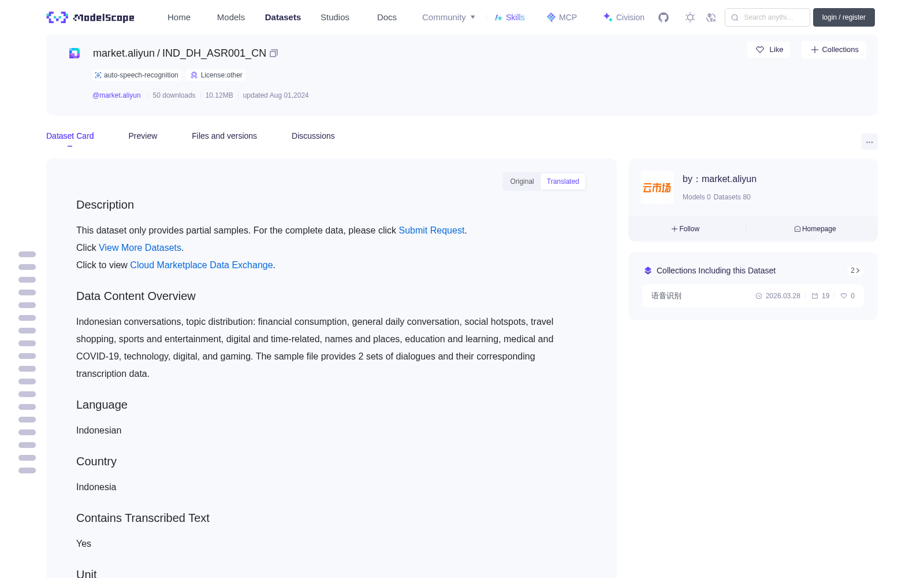This screenshot has height=578, width=924.
Task: Focus the search input field
Action: [767, 17]
